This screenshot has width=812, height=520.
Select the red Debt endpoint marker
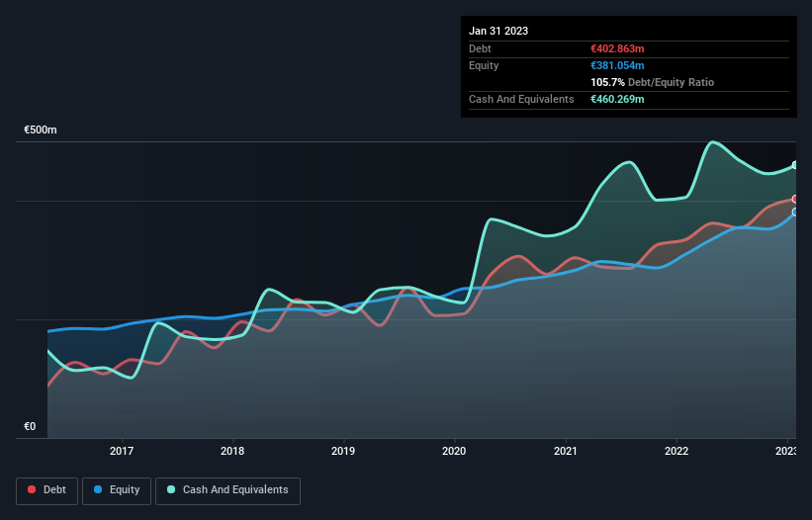point(795,200)
